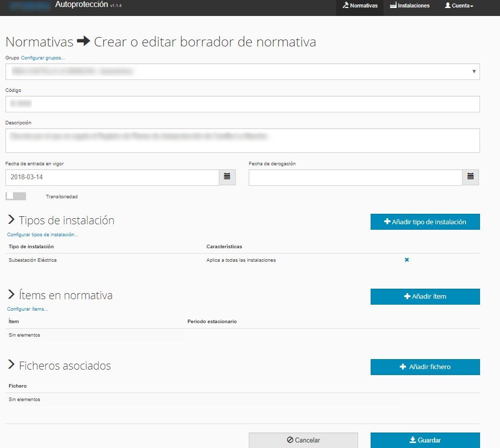Image resolution: width=500 pixels, height=448 pixels.
Task: Remove Subestación Eléctrica row with X icon
Action: (x=407, y=260)
